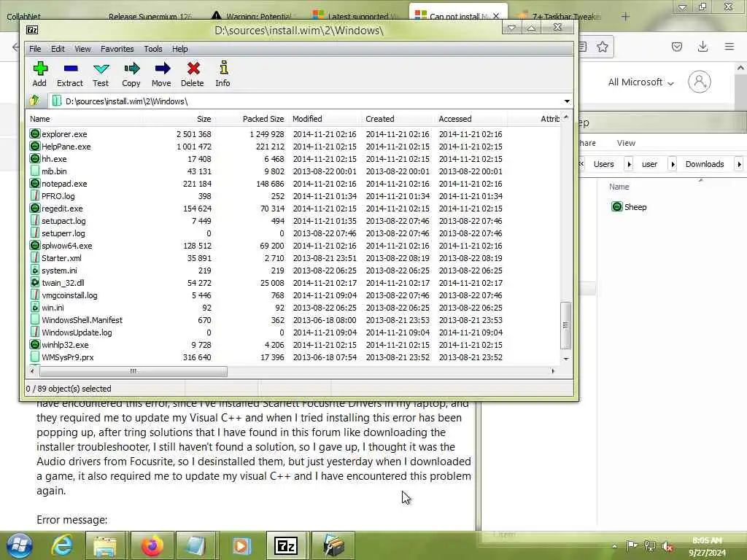
Task: Select the twain_32.dll file icon
Action: [x=35, y=282]
